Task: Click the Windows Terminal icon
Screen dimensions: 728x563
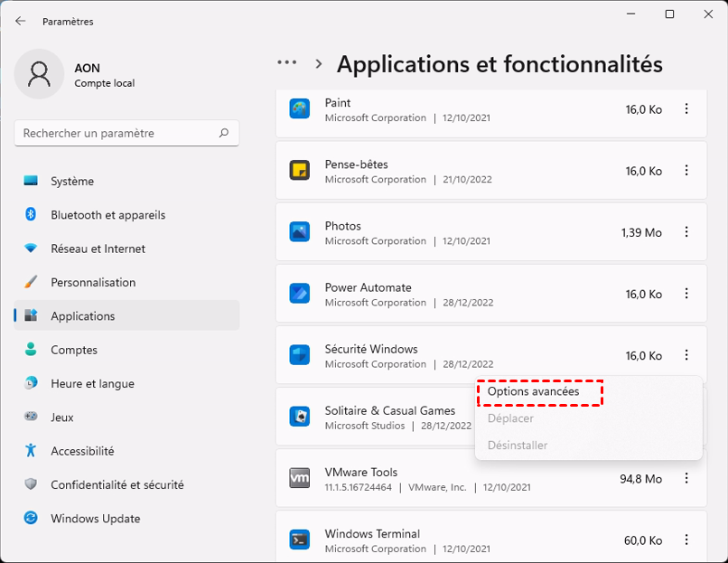Action: [300, 540]
